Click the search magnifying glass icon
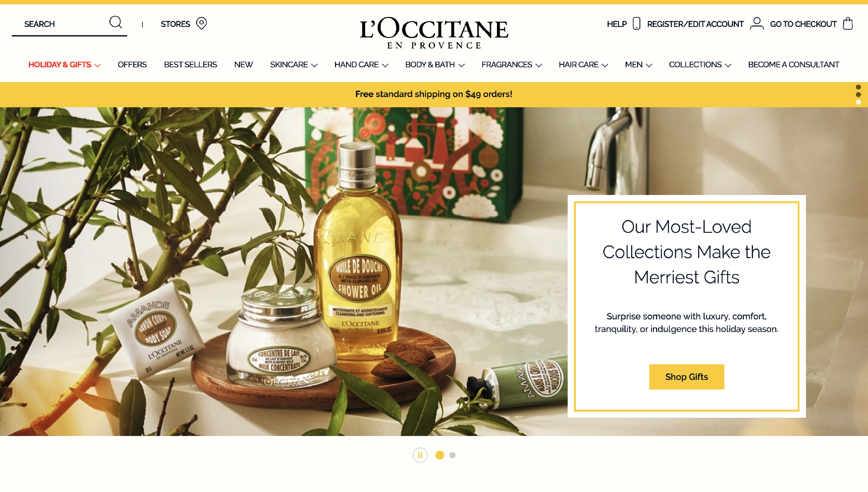This screenshot has width=868, height=492. pyautogui.click(x=115, y=22)
